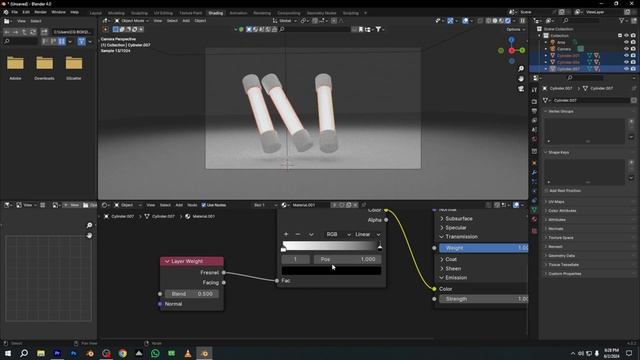Open the Render properties tab icon
The image size is (640, 360).
534,101
